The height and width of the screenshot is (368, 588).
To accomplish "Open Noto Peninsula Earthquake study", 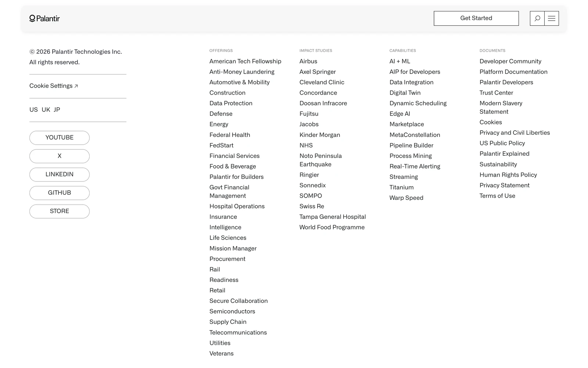I will (320, 160).
